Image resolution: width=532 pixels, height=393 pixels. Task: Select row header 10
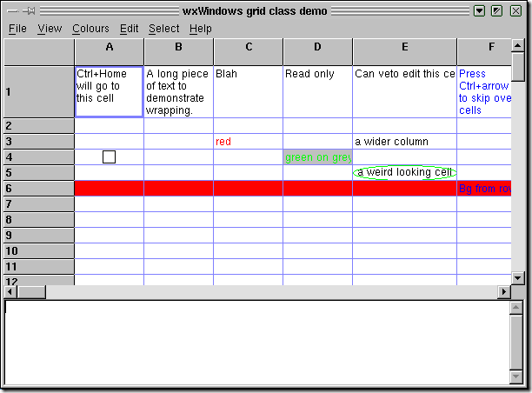coord(39,250)
